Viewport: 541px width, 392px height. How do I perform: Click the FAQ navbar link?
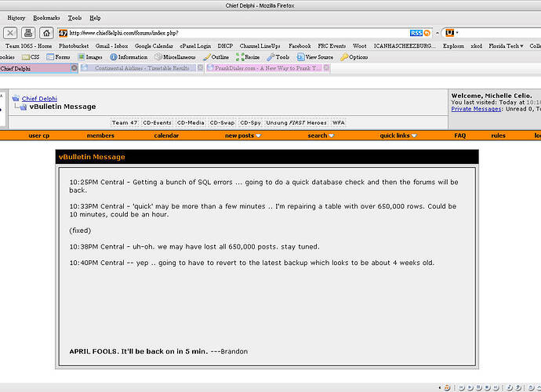[x=460, y=136]
